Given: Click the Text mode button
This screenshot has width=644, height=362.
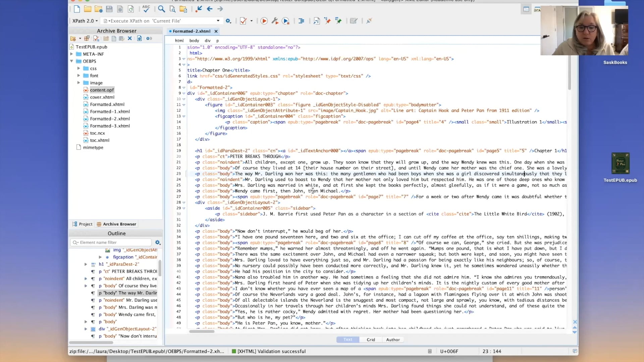Looking at the screenshot, I should 347,340.
